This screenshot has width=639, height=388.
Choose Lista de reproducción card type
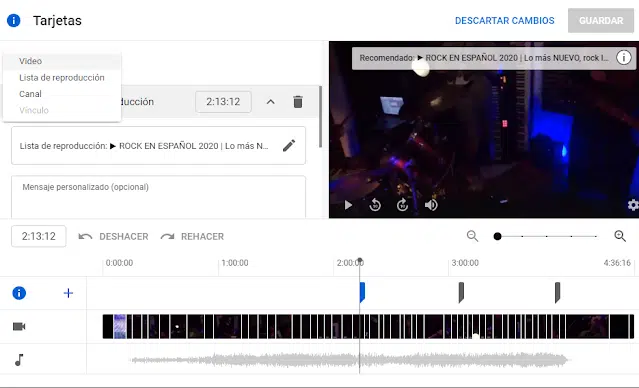click(x=62, y=77)
